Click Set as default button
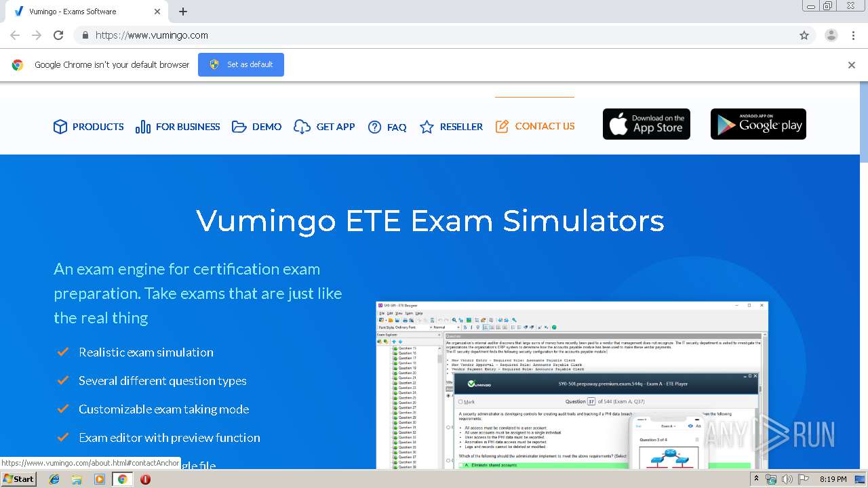Viewport: 868px width, 488px height. pyautogui.click(x=241, y=64)
